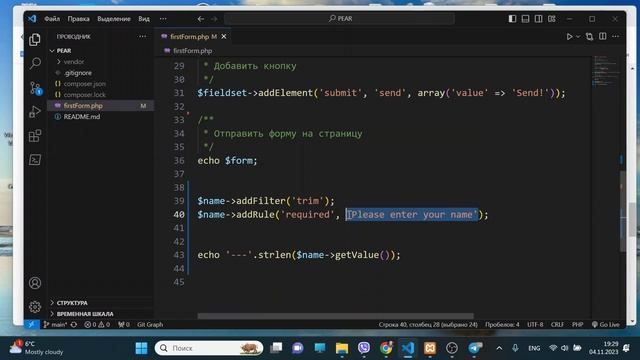This screenshot has width=640, height=360.
Task: Open errors and warnings status item
Action: [x=97, y=324]
